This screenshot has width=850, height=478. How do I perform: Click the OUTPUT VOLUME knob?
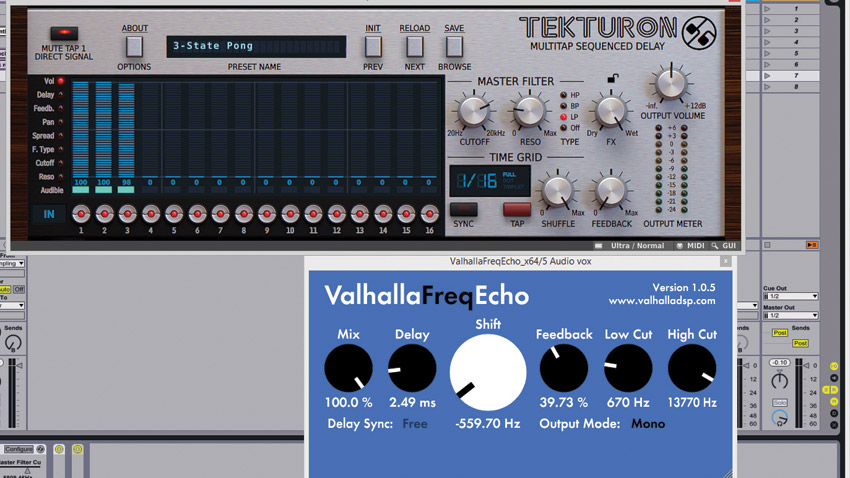pos(671,84)
